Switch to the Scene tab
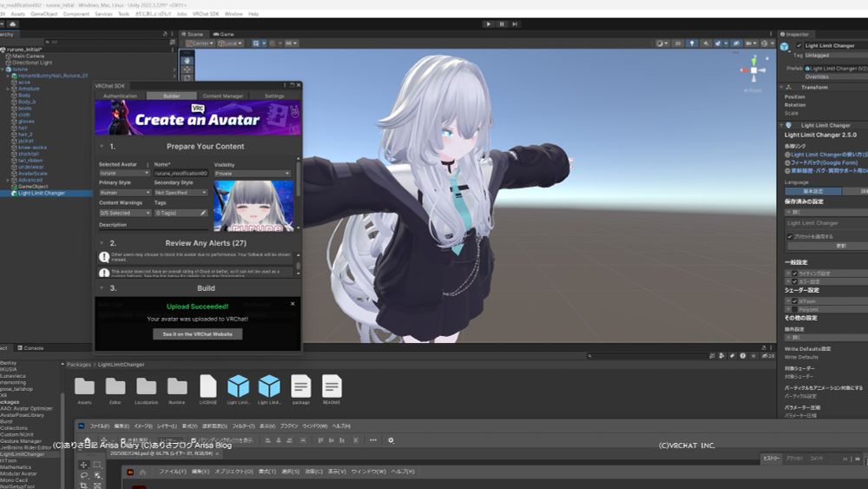Image resolution: width=868 pixels, height=489 pixels. [x=193, y=35]
